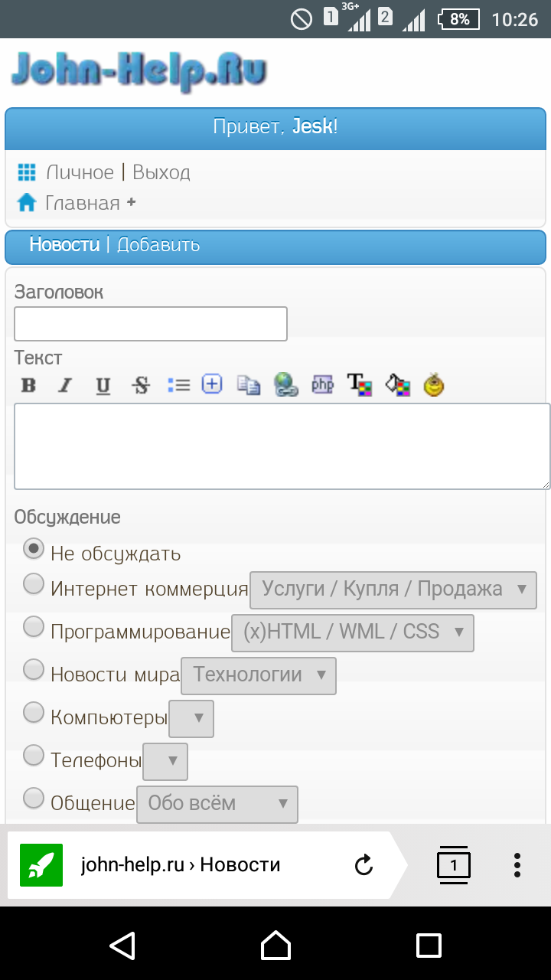The width and height of the screenshot is (551, 980).
Task: Insert PHP code block icon
Action: (x=323, y=384)
